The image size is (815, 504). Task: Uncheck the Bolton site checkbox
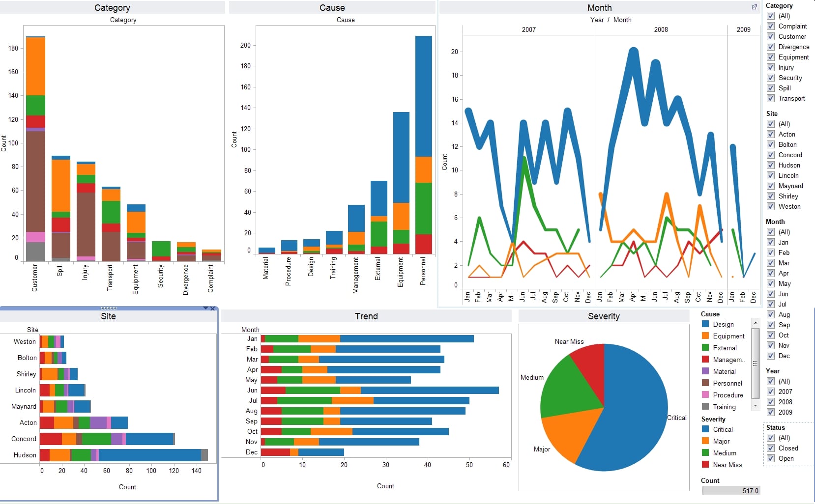coord(770,144)
